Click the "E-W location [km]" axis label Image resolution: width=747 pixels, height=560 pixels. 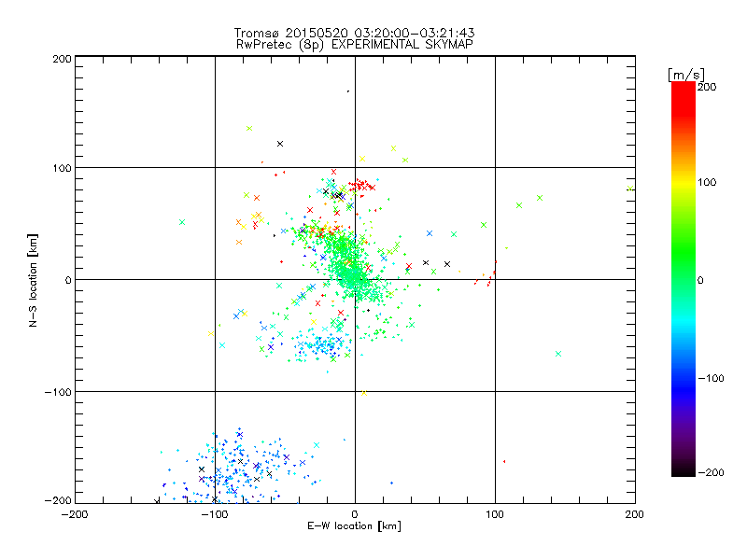pos(354,526)
